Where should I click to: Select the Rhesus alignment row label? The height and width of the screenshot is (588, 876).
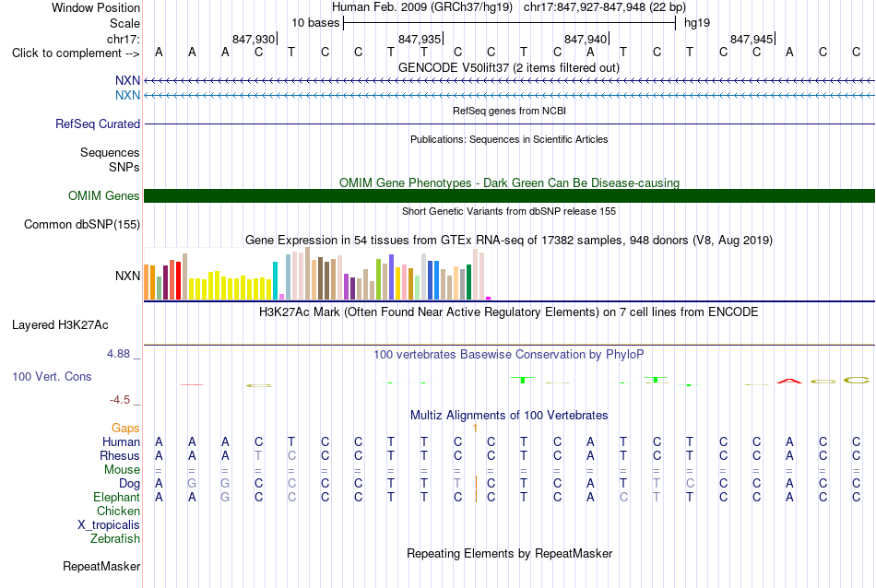(120, 456)
